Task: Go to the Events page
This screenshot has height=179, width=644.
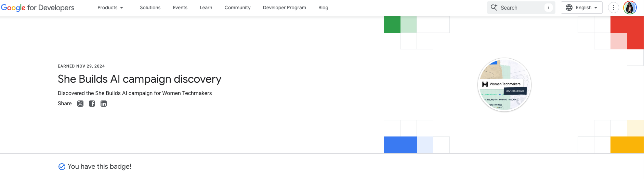Action: coord(180,8)
